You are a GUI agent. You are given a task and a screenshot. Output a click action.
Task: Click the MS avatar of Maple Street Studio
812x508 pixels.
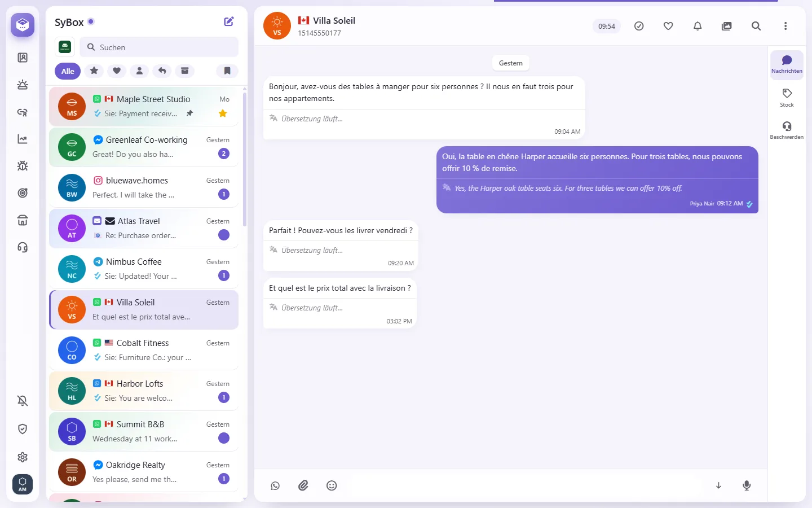tap(72, 107)
